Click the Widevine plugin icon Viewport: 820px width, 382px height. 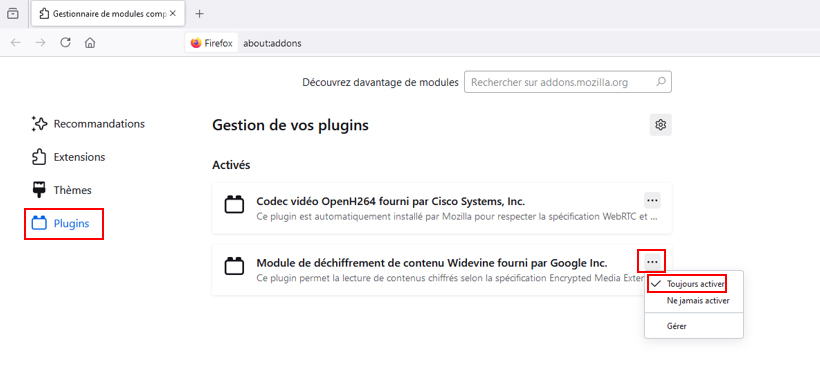(x=234, y=266)
